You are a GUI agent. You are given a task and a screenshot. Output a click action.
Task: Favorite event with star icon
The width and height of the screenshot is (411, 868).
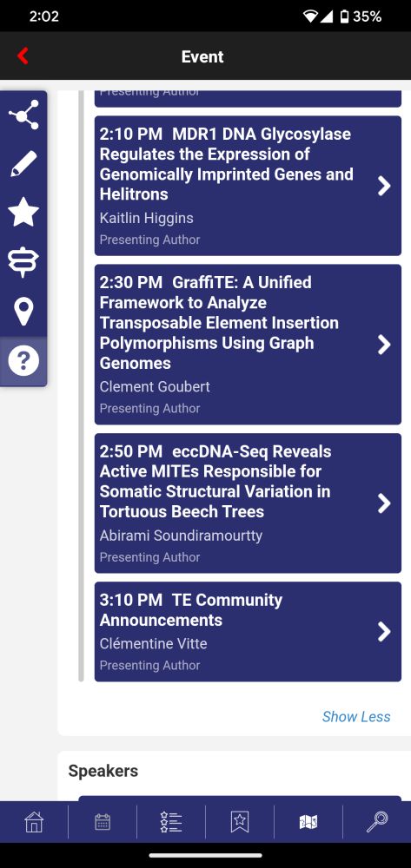point(23,213)
